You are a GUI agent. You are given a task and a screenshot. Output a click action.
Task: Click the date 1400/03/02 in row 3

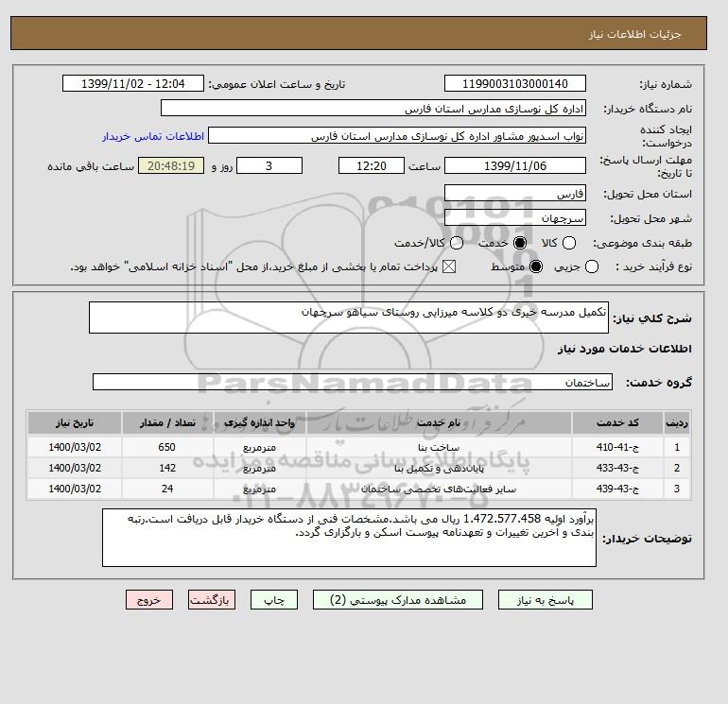pos(75,489)
